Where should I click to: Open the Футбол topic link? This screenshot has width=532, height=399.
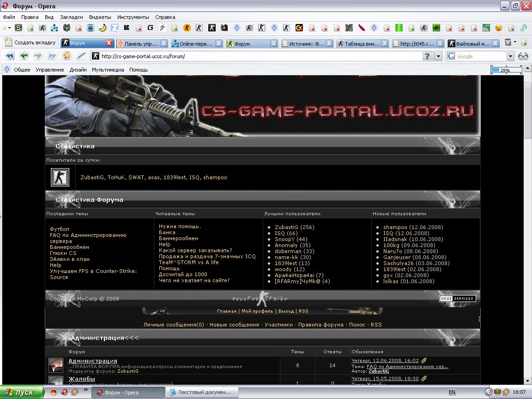60,229
